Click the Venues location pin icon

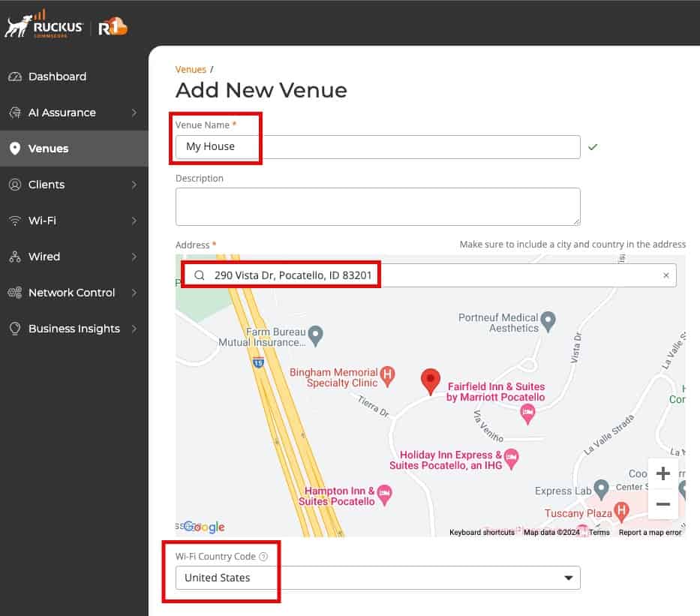[15, 149]
